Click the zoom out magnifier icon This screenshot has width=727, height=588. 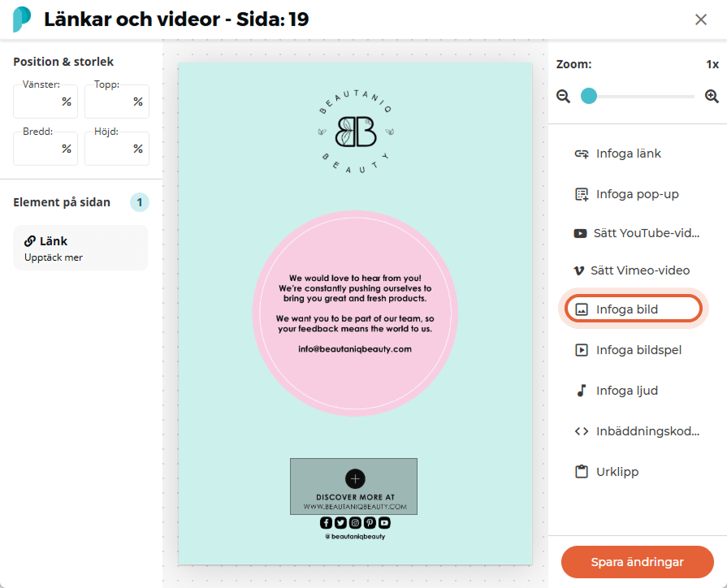click(564, 97)
